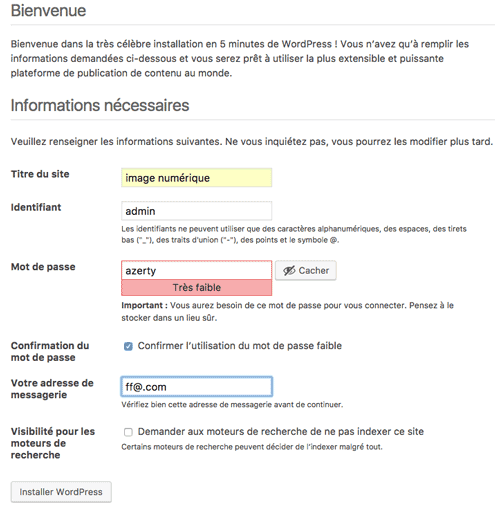This screenshot has height=510, width=500.
Task: Click the Titre du site label
Action: tap(40, 174)
